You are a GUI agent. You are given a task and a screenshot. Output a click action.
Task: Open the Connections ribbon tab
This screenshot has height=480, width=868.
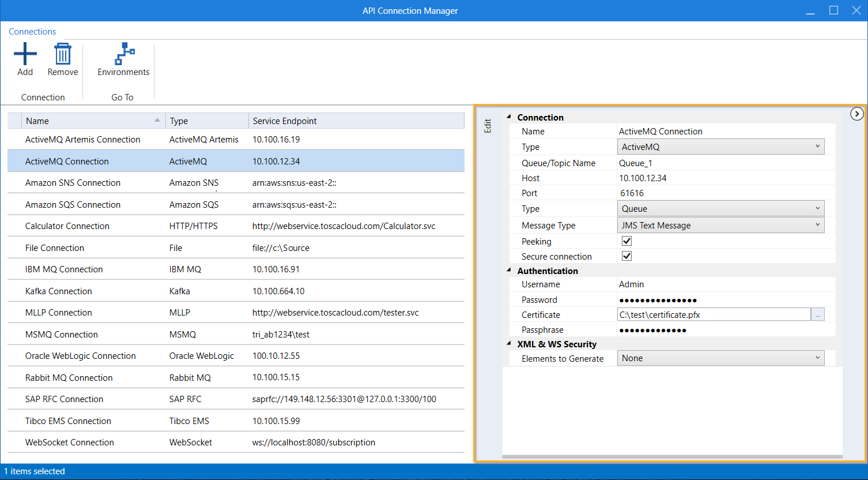pyautogui.click(x=32, y=32)
